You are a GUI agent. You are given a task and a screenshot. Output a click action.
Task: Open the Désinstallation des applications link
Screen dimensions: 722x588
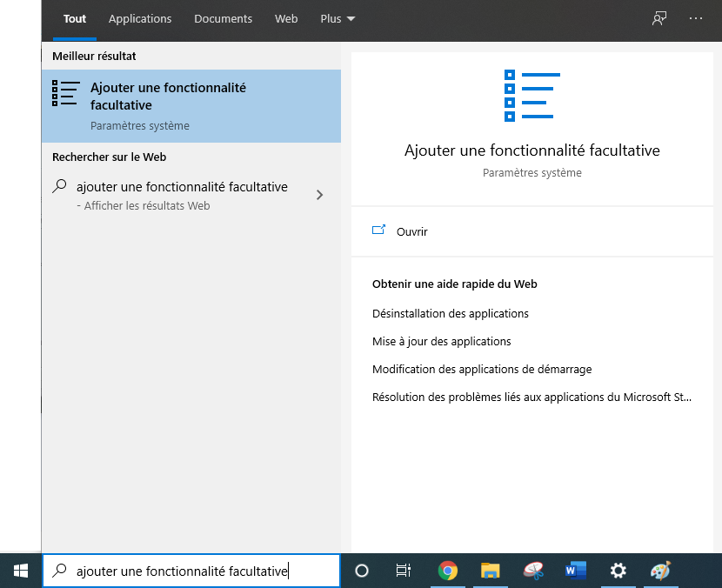click(450, 313)
